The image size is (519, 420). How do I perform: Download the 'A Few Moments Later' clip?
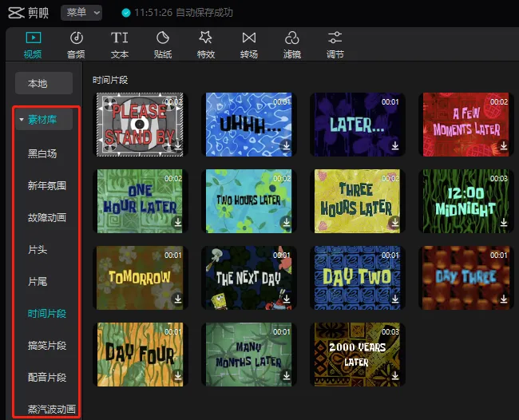[x=502, y=146]
